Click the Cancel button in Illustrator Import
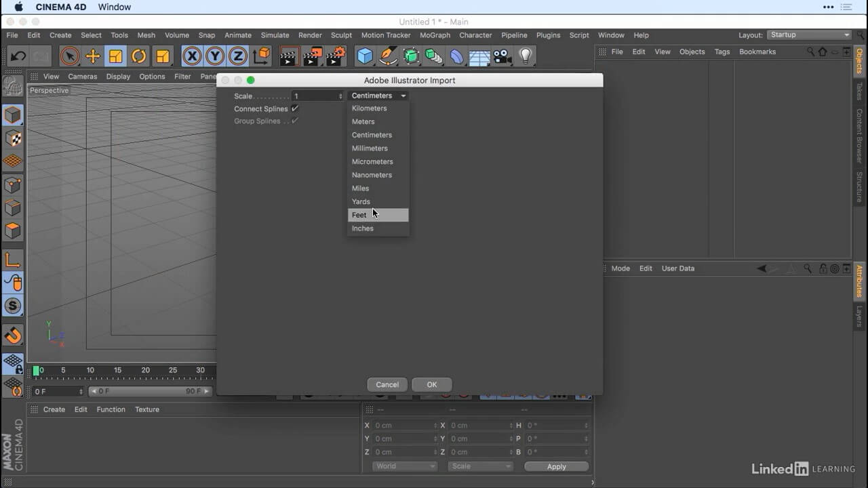This screenshot has width=868, height=488. click(x=387, y=384)
